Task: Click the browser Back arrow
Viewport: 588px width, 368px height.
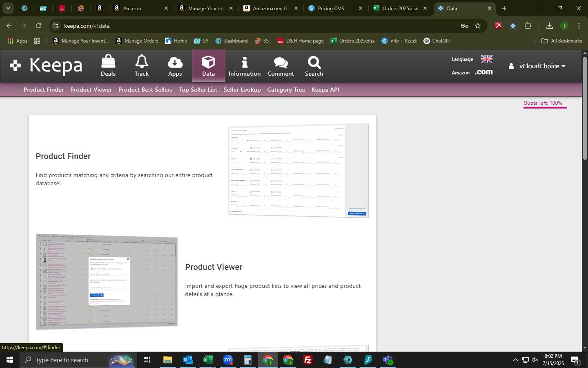Action: coord(9,26)
